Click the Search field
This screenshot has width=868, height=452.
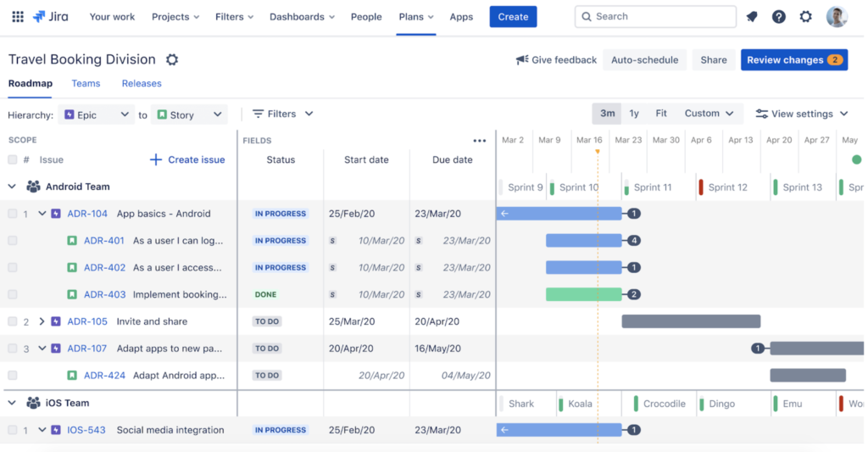click(655, 17)
